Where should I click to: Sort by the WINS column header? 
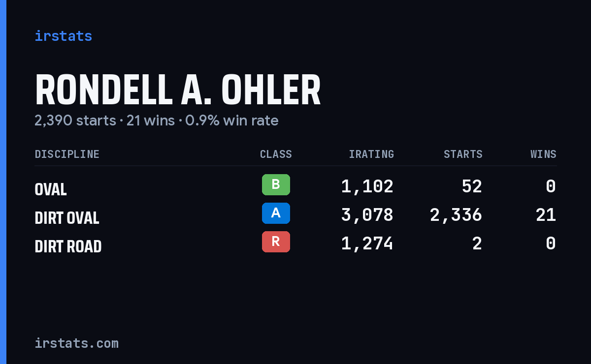(543, 154)
